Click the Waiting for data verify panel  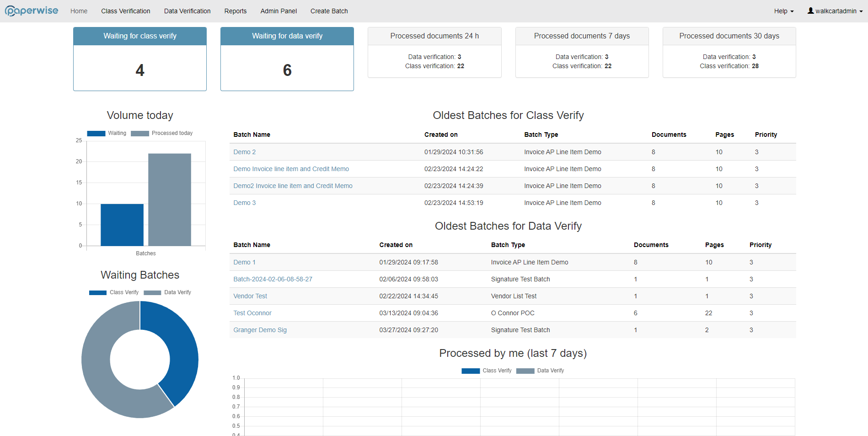[x=287, y=59]
